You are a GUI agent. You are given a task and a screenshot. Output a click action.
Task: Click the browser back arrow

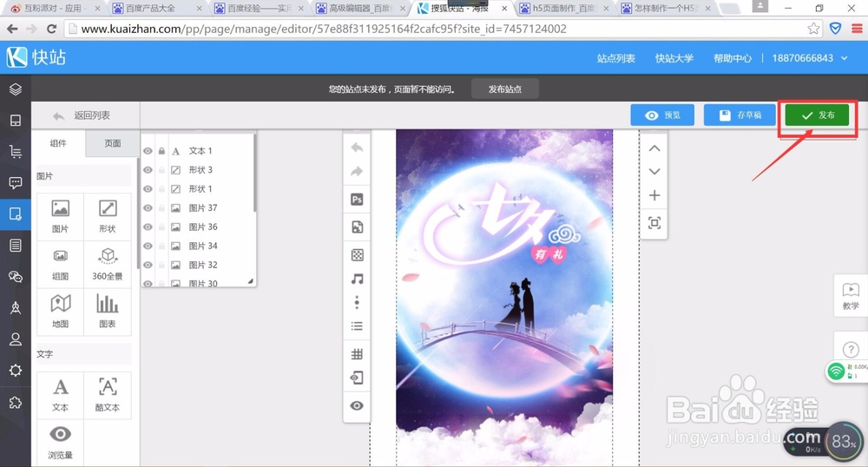click(12, 29)
